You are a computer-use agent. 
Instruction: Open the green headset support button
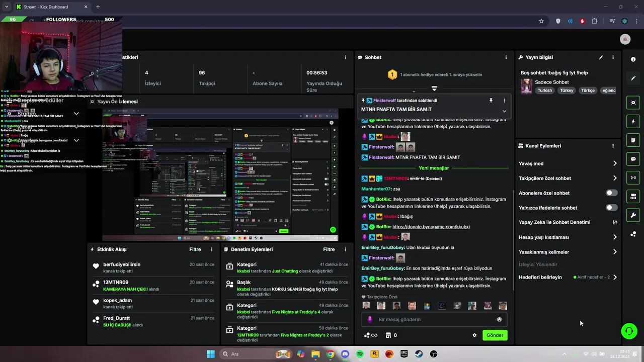[x=629, y=331]
